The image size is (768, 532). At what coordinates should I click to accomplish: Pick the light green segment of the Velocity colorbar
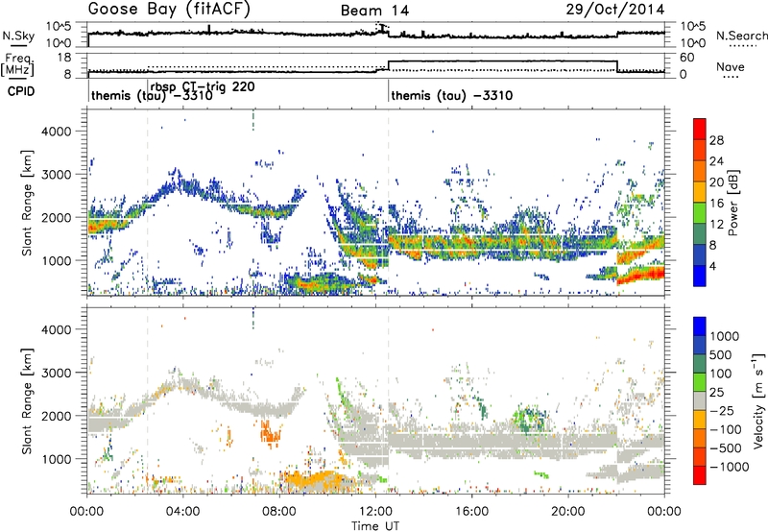(x=700, y=381)
